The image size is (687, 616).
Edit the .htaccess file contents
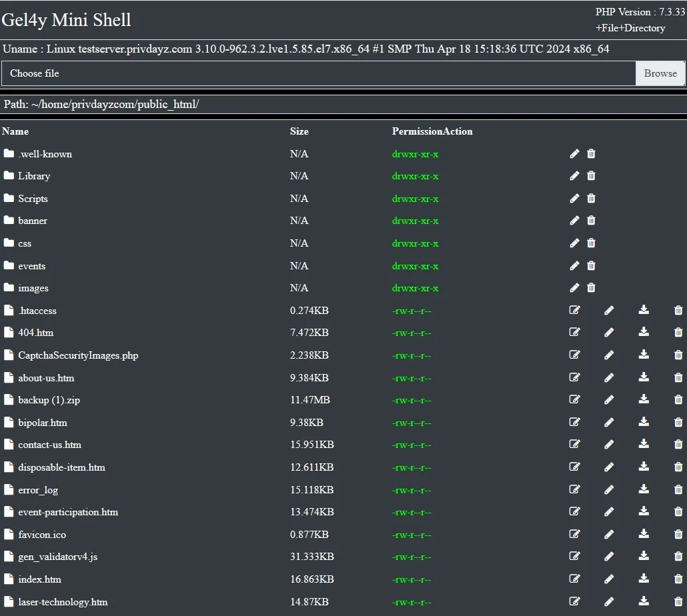click(575, 310)
